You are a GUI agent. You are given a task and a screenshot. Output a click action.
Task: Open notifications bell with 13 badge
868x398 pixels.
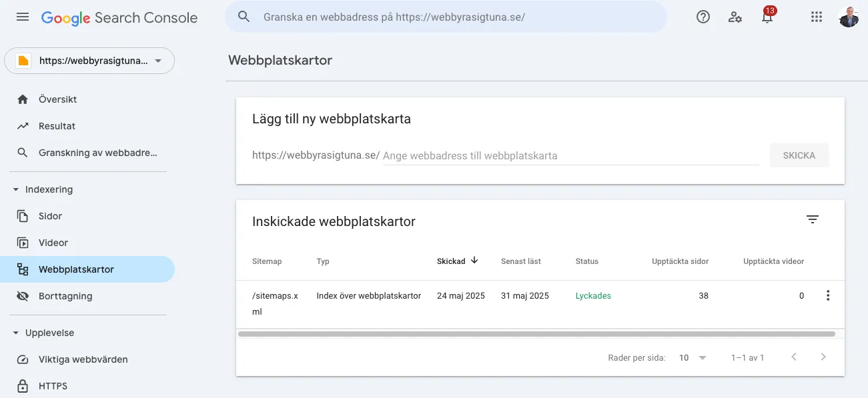coord(768,15)
